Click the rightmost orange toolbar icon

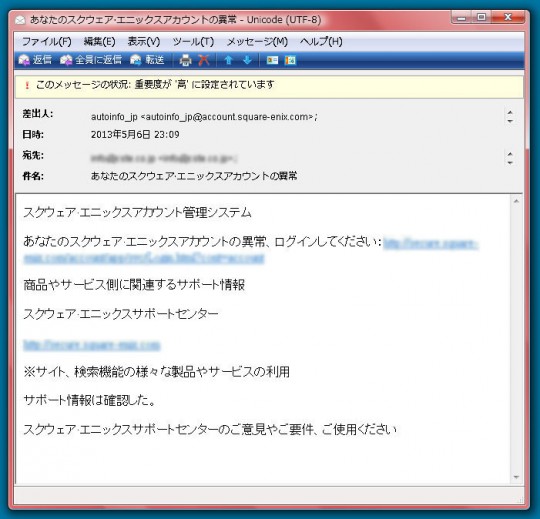click(x=290, y=60)
